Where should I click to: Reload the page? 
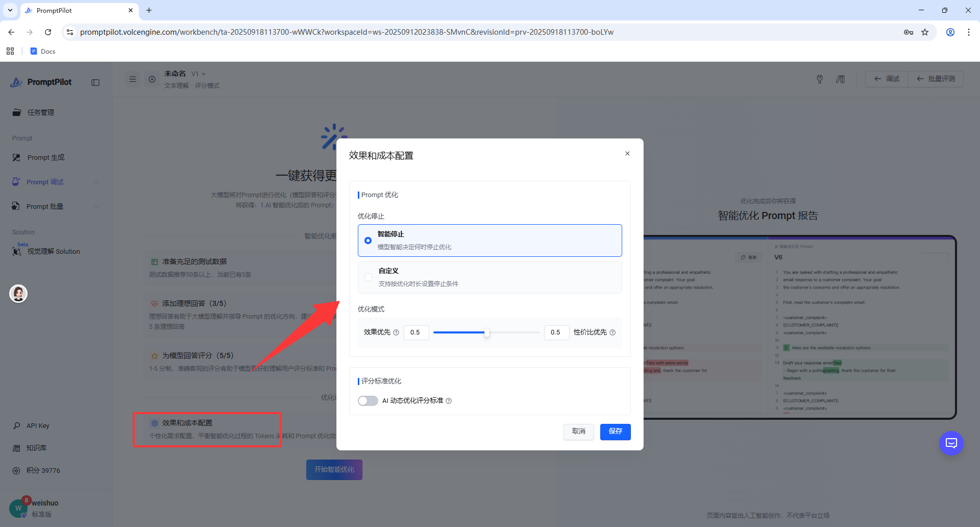point(48,32)
